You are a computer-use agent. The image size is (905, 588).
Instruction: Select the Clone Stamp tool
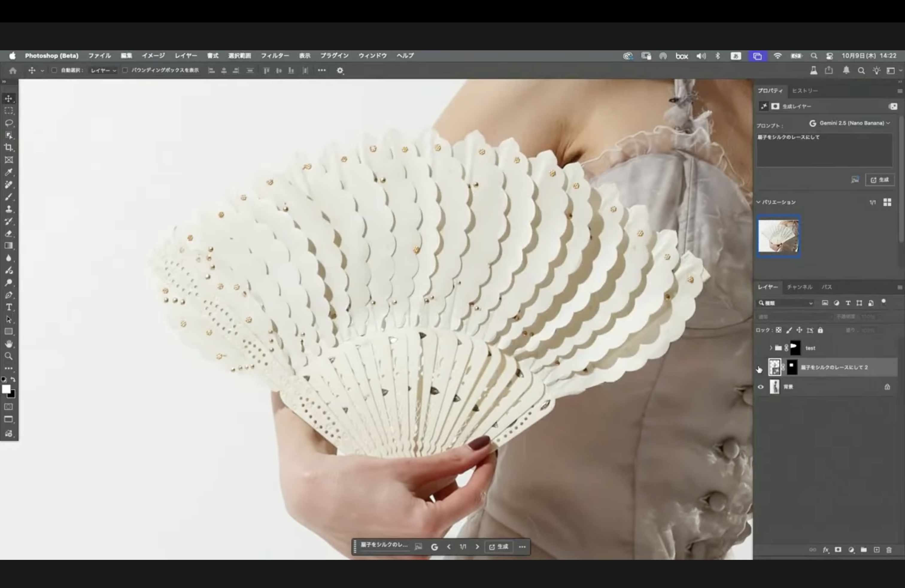[9, 209]
